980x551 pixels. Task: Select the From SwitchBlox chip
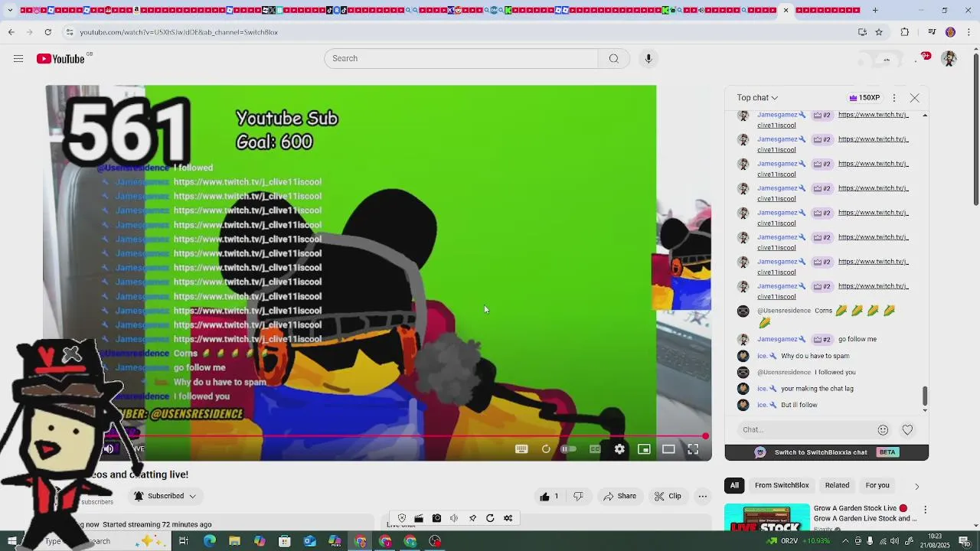tap(782, 485)
